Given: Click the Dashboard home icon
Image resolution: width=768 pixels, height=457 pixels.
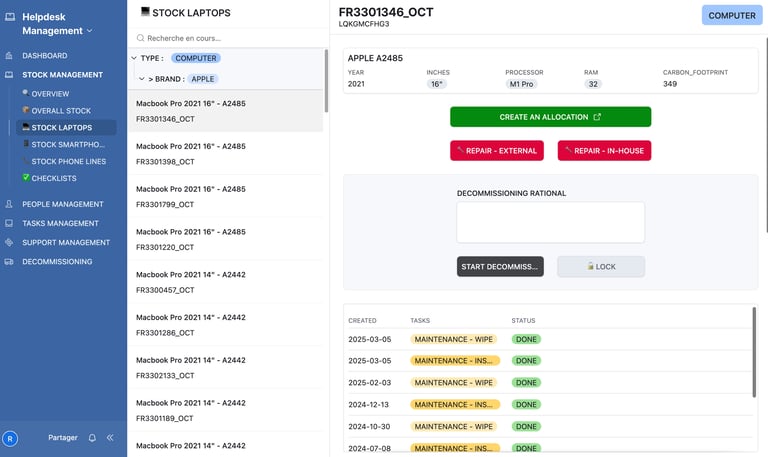Looking at the screenshot, I should pos(10,56).
